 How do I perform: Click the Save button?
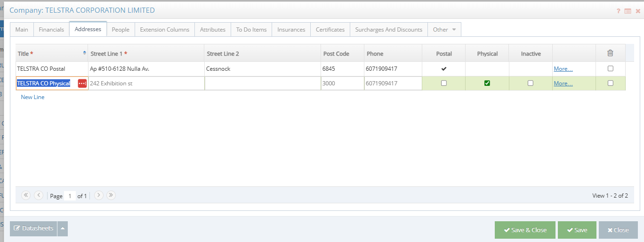point(577,230)
